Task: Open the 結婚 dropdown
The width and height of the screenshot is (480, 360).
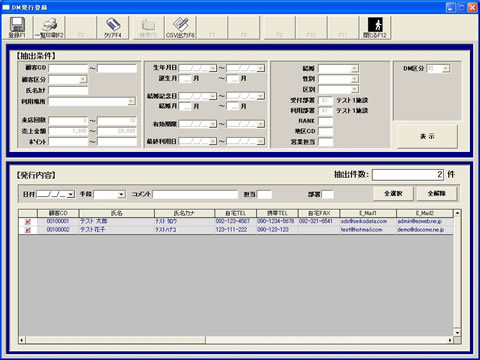Action: coord(355,69)
